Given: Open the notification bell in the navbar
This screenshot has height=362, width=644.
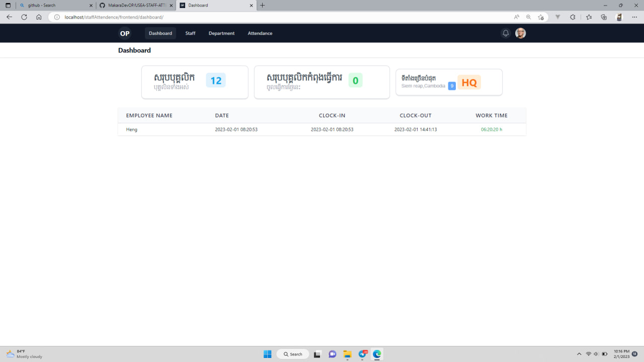Looking at the screenshot, I should 505,33.
